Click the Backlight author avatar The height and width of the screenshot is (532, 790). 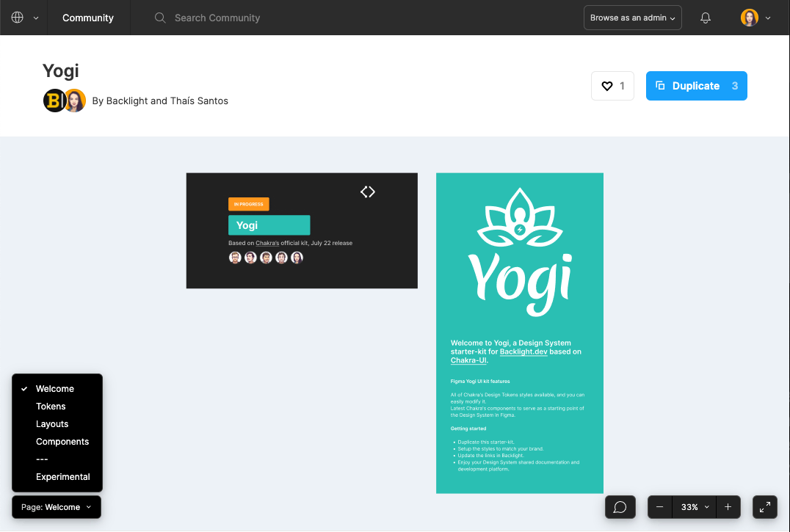click(54, 101)
